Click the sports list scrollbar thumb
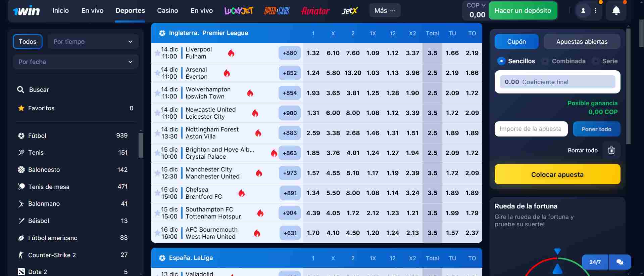Image resolution: width=644 pixels, height=276 pixels. (x=141, y=145)
